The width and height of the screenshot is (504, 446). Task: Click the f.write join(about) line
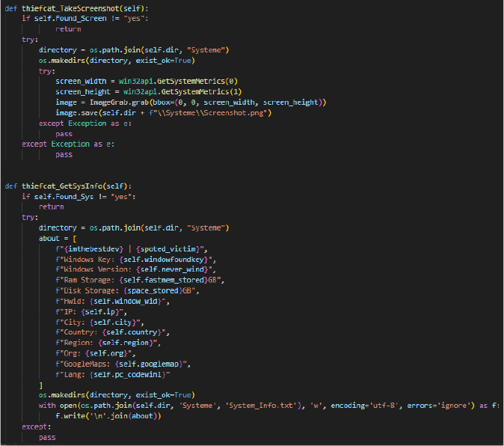tap(108, 416)
